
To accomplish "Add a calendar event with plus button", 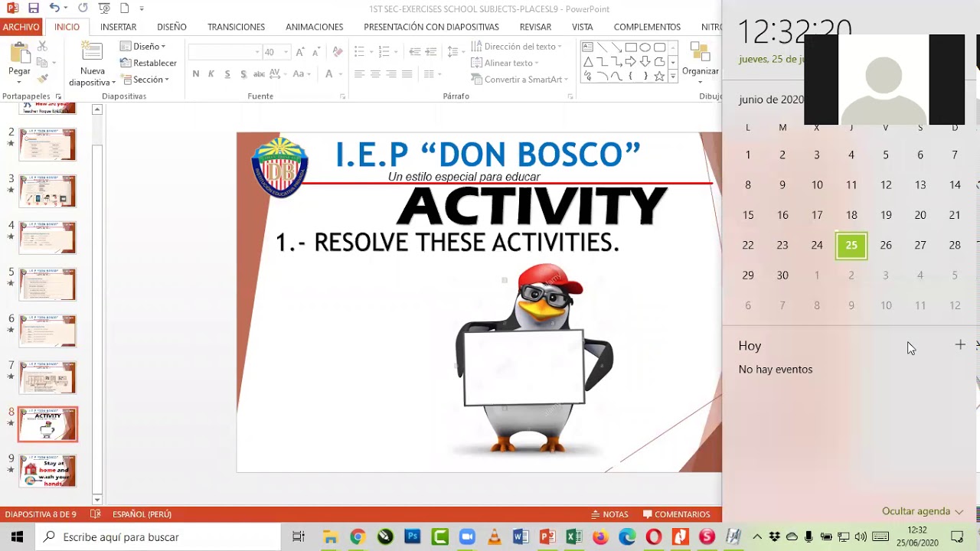I will click(x=960, y=345).
